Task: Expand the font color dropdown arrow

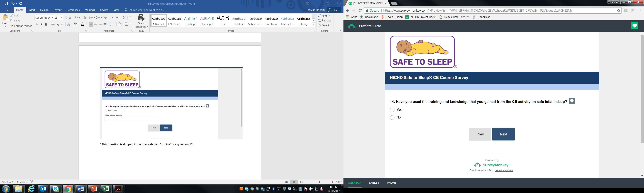Action: click(86, 24)
